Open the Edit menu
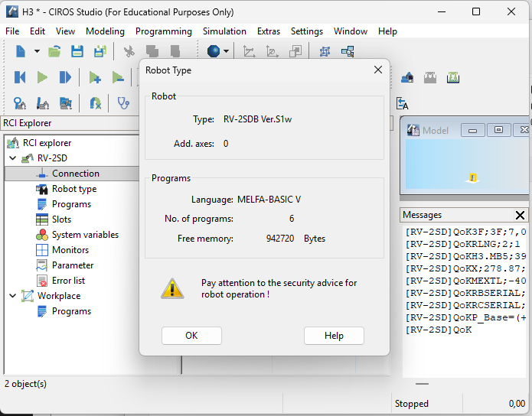The height and width of the screenshot is (416, 532). coord(38,31)
